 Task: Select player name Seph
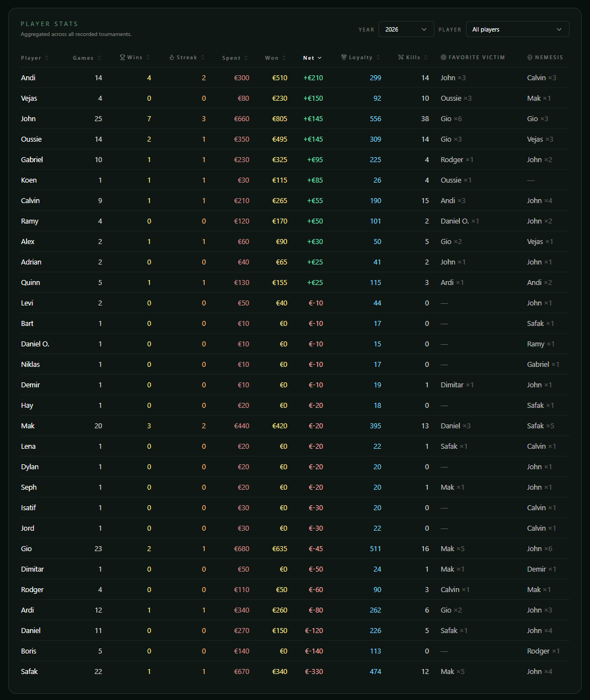pyautogui.click(x=29, y=488)
